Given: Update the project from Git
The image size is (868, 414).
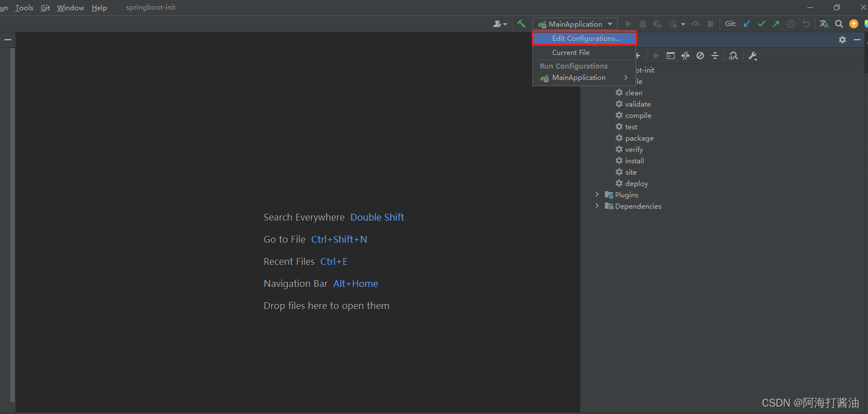Looking at the screenshot, I should pyautogui.click(x=746, y=24).
